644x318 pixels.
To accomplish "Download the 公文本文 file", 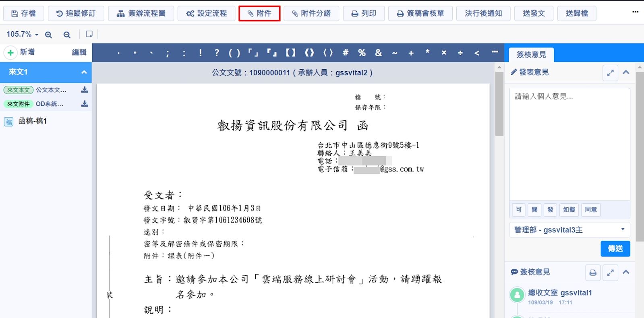I will click(x=85, y=90).
